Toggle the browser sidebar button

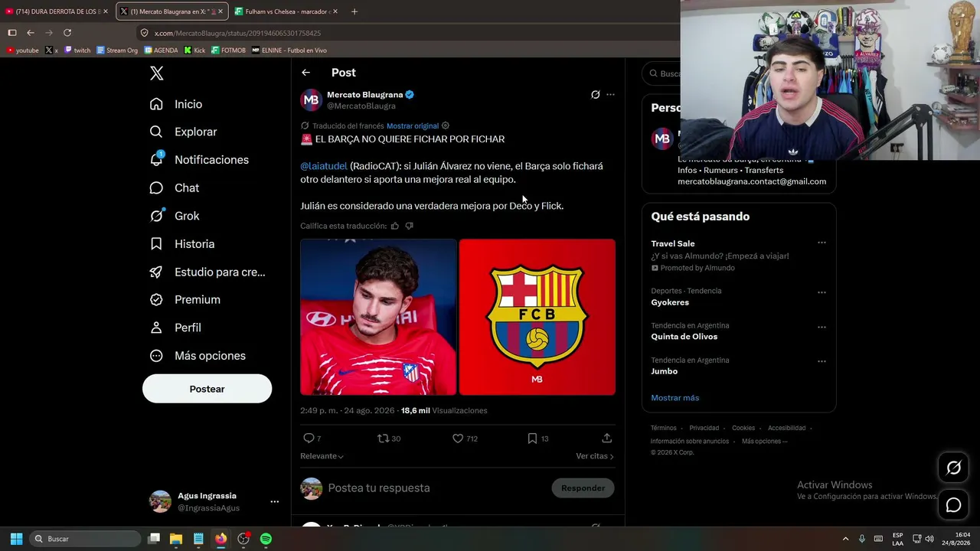click(12, 33)
